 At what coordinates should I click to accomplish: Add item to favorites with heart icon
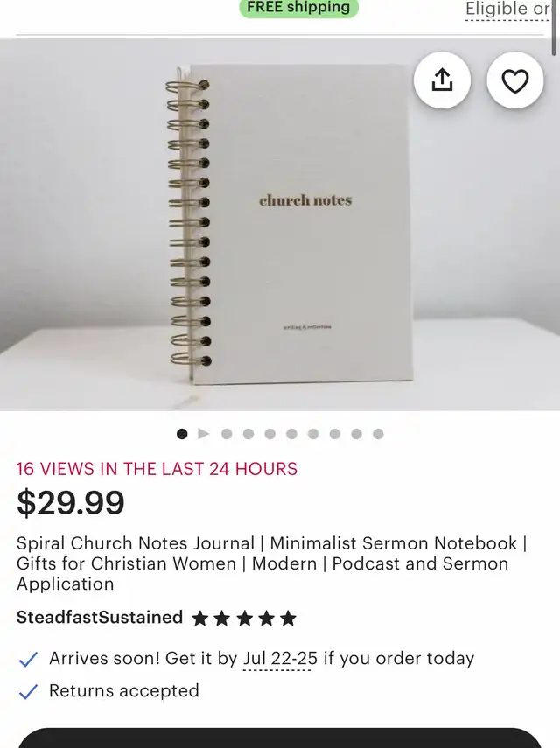(x=515, y=80)
